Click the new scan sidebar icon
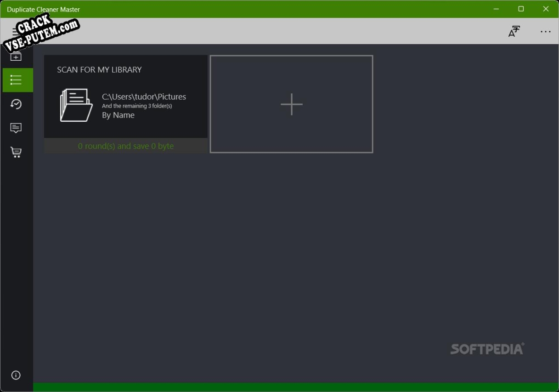The width and height of the screenshot is (559, 392). tap(16, 57)
